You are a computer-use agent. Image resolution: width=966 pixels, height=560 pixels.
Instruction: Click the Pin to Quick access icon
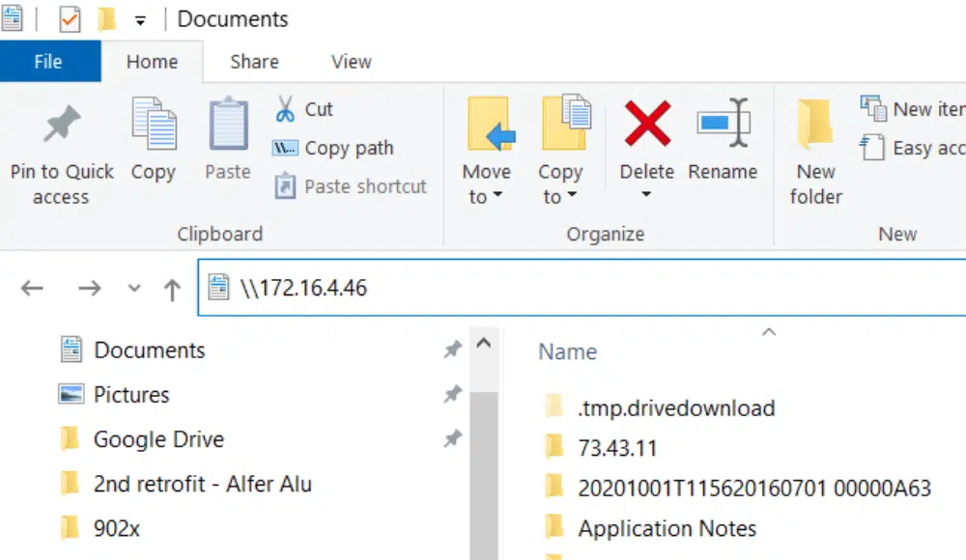pos(62,126)
